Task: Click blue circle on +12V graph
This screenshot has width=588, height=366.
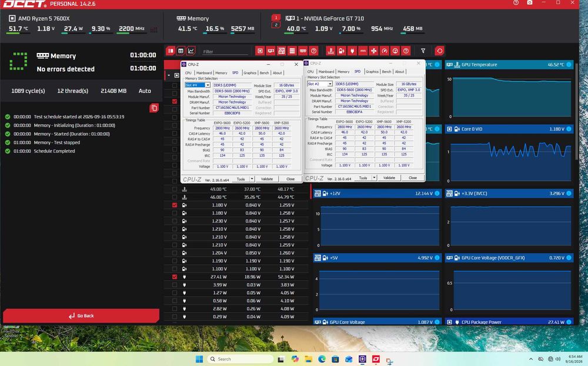Action: pyautogui.click(x=437, y=194)
